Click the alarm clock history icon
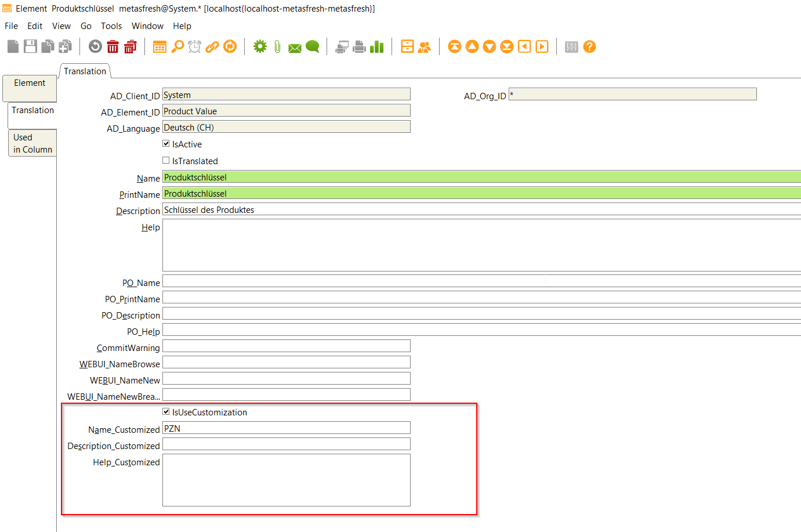Viewport: 801px width, 532px height. click(x=195, y=46)
